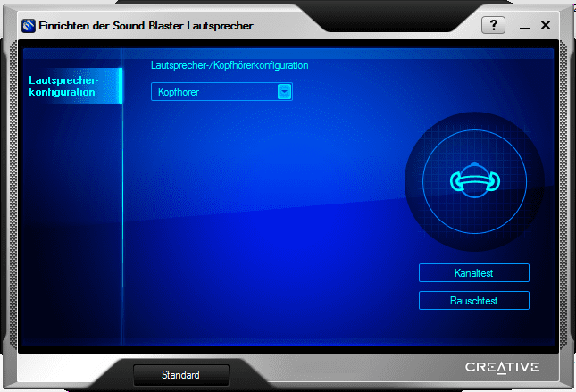Click the Lautsprecher-/Kopfhörerkonfiguration label
The height and width of the screenshot is (392, 576).
[230, 65]
